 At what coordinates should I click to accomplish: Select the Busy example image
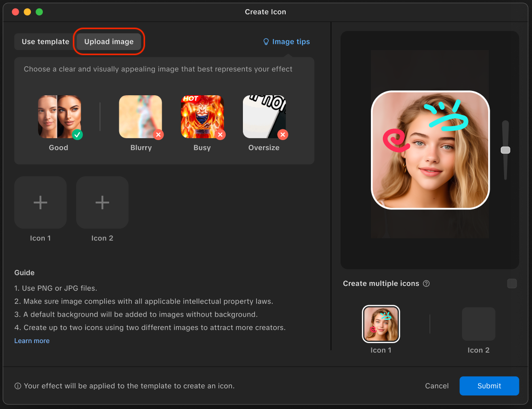click(x=202, y=117)
